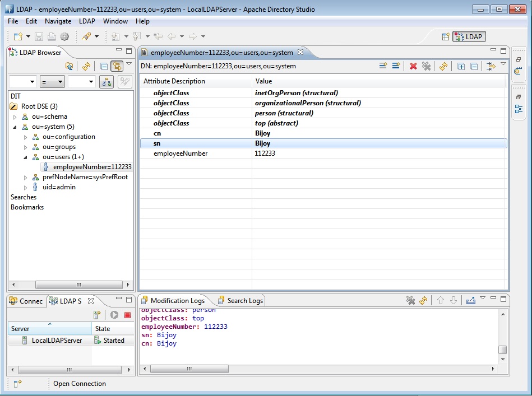Reload the entry attributes with refresh icon

pyautogui.click(x=443, y=66)
